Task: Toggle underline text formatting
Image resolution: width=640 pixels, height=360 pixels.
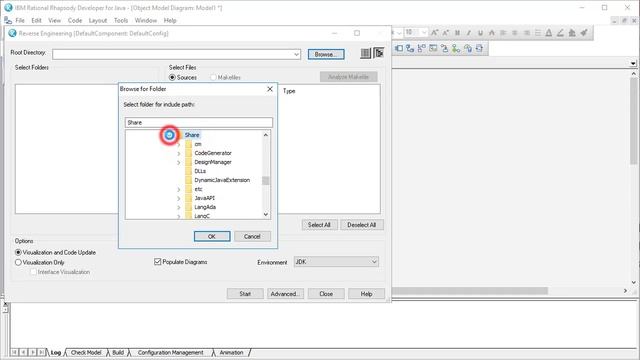Action: click(480, 33)
